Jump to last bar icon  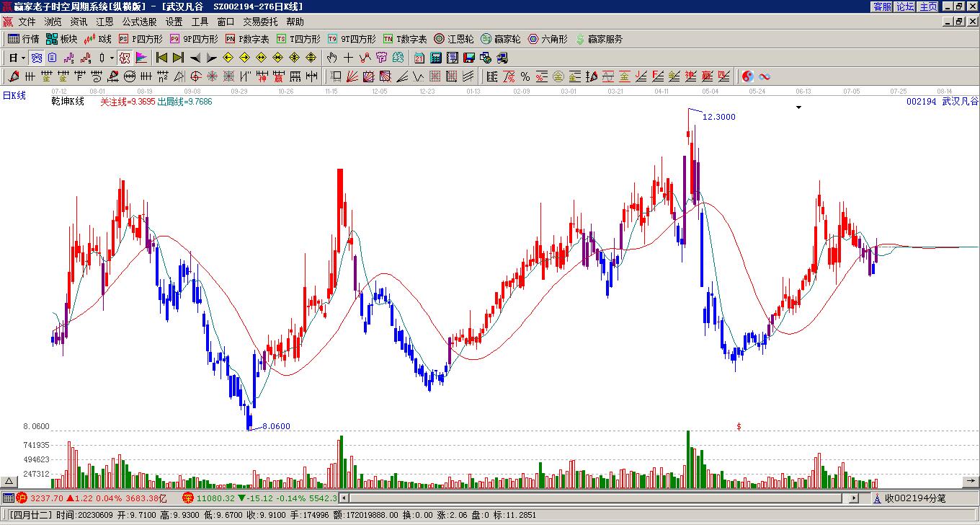(178, 58)
